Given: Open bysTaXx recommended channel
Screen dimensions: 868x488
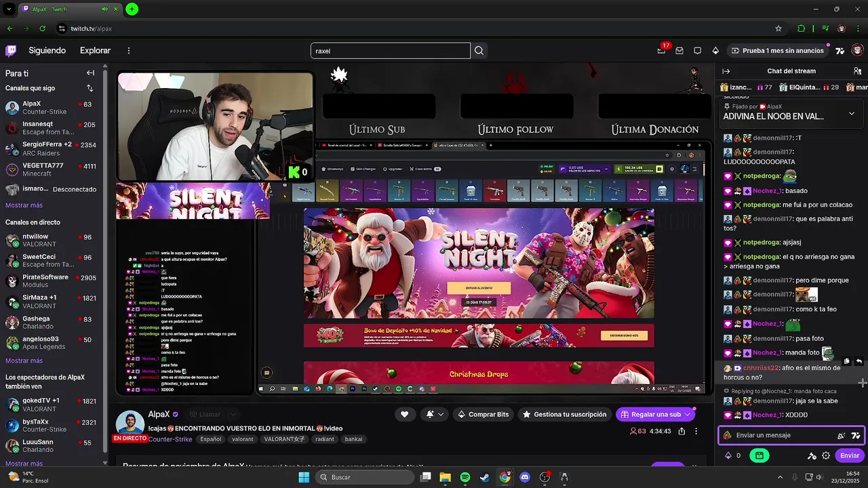Looking at the screenshot, I should [x=52, y=425].
